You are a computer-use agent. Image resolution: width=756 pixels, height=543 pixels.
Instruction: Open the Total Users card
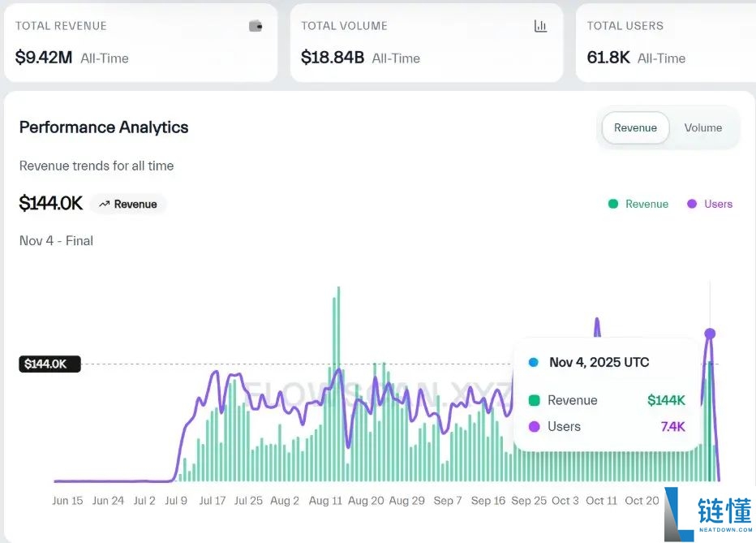(665, 42)
